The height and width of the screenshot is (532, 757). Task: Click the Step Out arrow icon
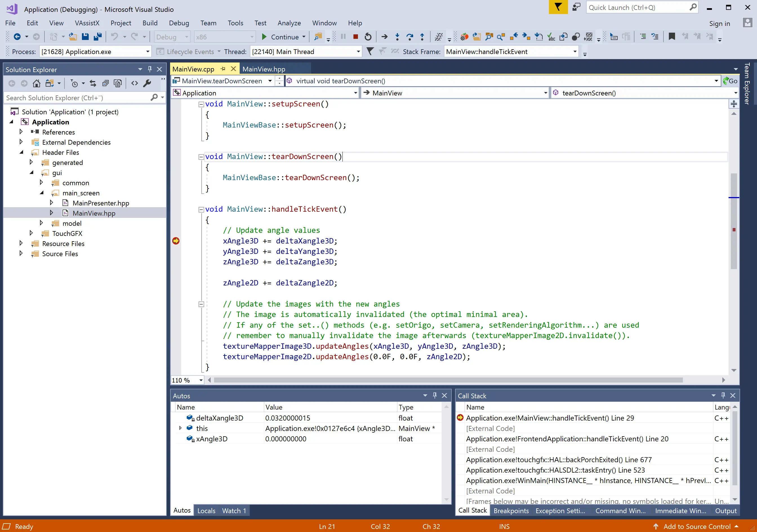422,37
